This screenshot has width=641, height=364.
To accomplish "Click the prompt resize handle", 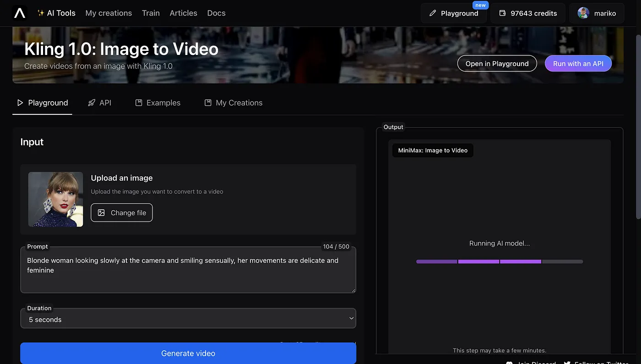I will pos(353,290).
